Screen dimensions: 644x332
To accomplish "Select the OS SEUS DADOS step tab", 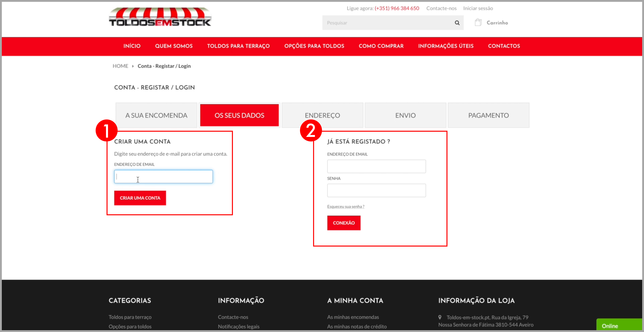I will (x=239, y=115).
